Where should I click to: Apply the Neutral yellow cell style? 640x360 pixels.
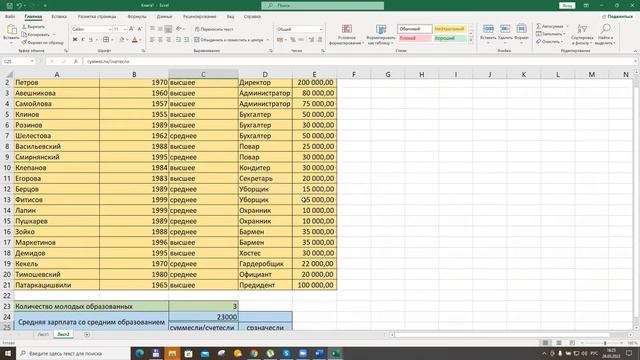coord(449,29)
